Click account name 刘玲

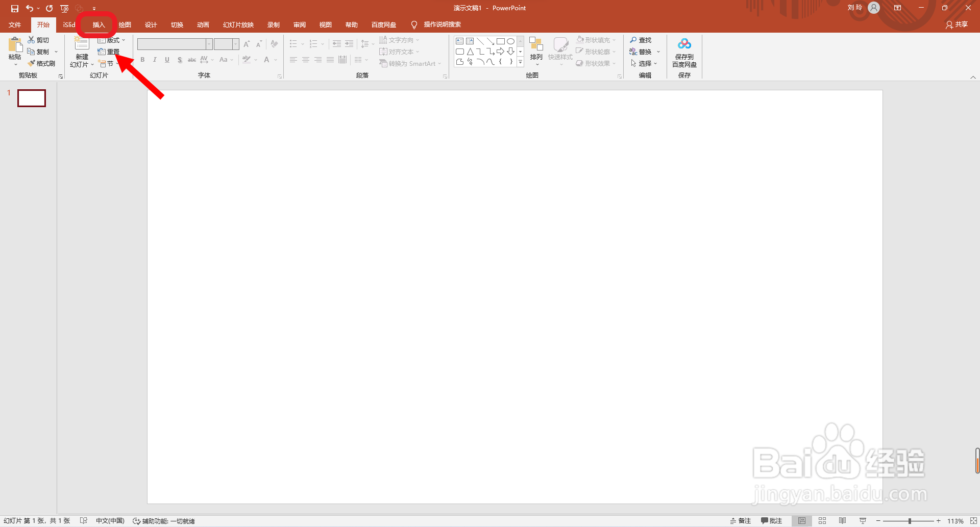point(854,8)
